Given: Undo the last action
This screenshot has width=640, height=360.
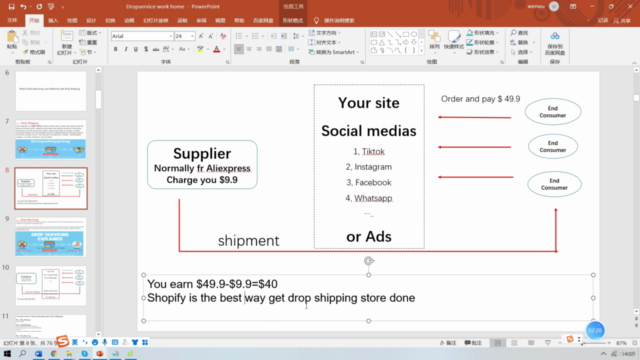Looking at the screenshot, I should [x=23, y=7].
